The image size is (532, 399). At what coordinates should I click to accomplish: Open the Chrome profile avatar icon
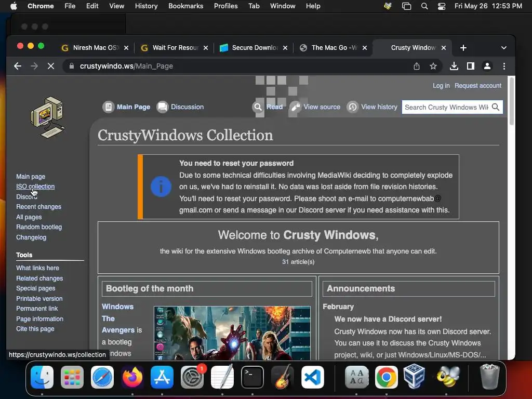tap(487, 66)
